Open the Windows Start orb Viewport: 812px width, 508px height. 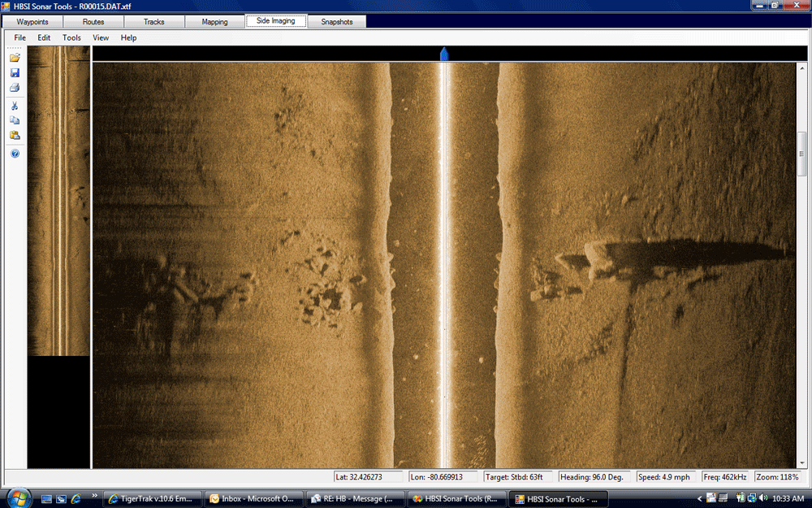[x=18, y=497]
